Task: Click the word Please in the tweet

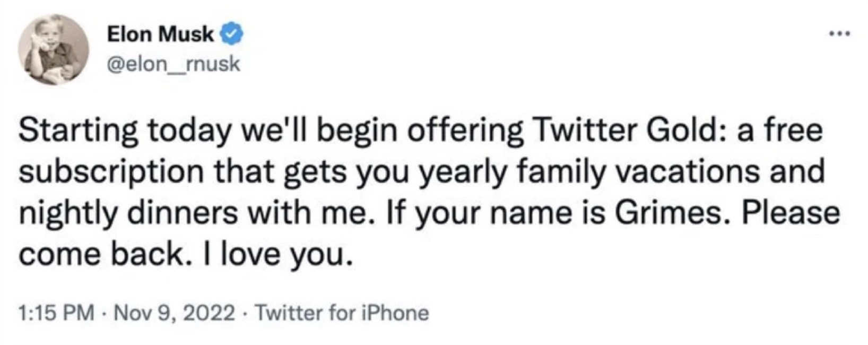Action: [791, 213]
